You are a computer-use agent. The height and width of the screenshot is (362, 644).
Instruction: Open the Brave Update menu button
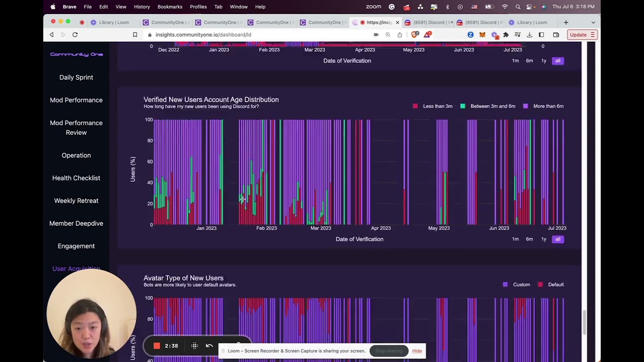pos(582,35)
